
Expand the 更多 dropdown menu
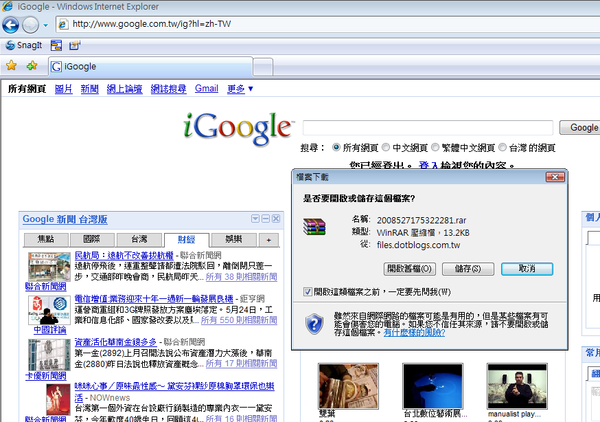coord(240,89)
